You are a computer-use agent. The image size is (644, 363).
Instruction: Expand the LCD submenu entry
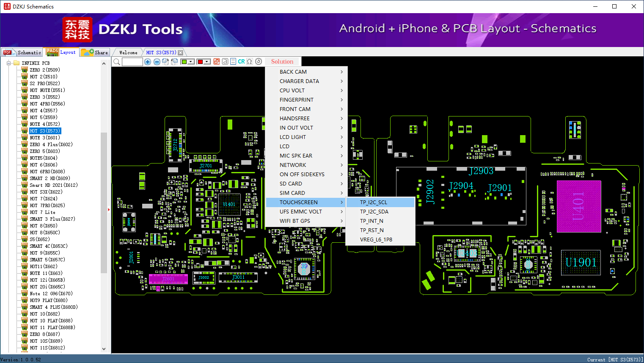point(306,147)
